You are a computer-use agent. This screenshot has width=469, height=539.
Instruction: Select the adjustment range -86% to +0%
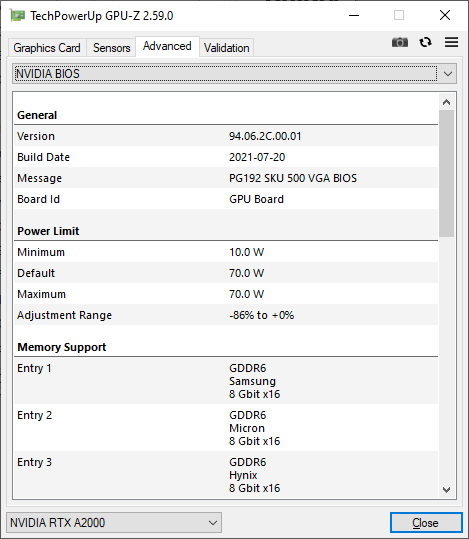261,315
